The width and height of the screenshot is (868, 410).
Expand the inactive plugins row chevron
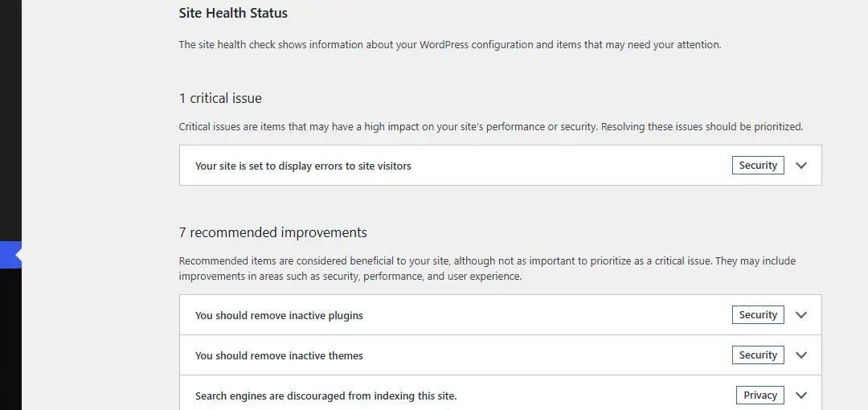pyautogui.click(x=801, y=314)
